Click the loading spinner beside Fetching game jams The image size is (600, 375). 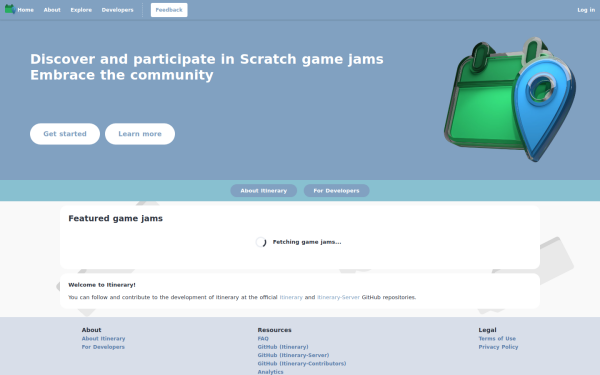(261, 242)
